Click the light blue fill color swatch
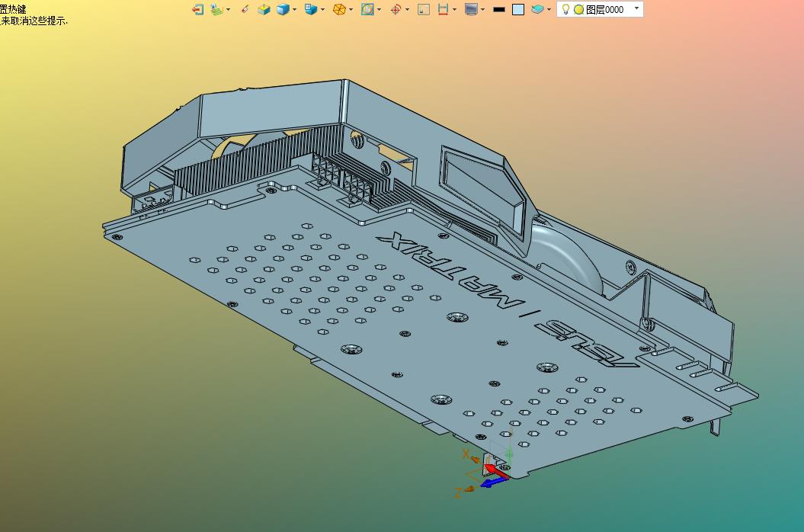 click(x=518, y=9)
